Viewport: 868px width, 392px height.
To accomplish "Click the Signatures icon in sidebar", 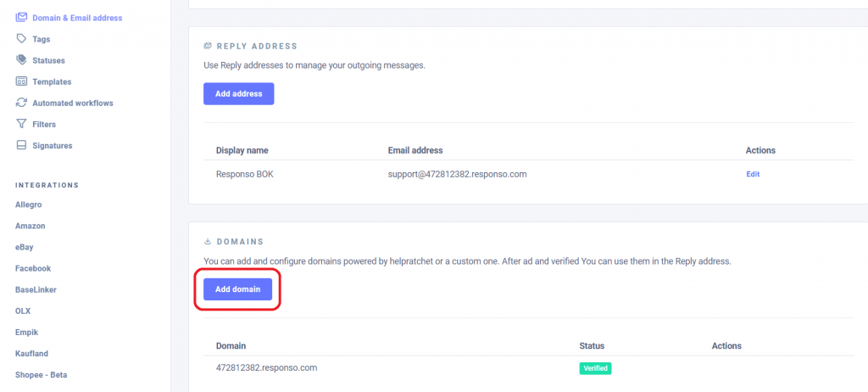I will 22,145.
